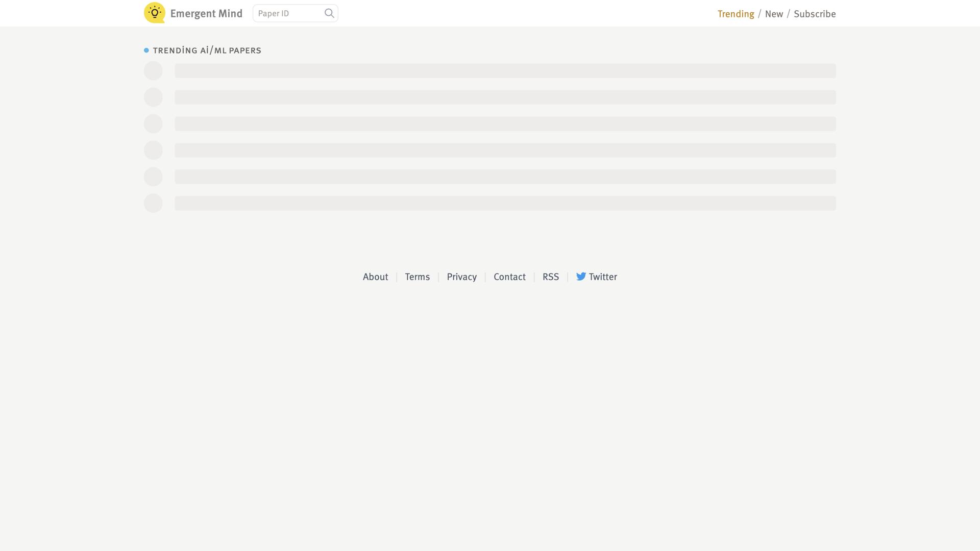
Task: Click the first loading placeholder paper row
Action: (505, 71)
